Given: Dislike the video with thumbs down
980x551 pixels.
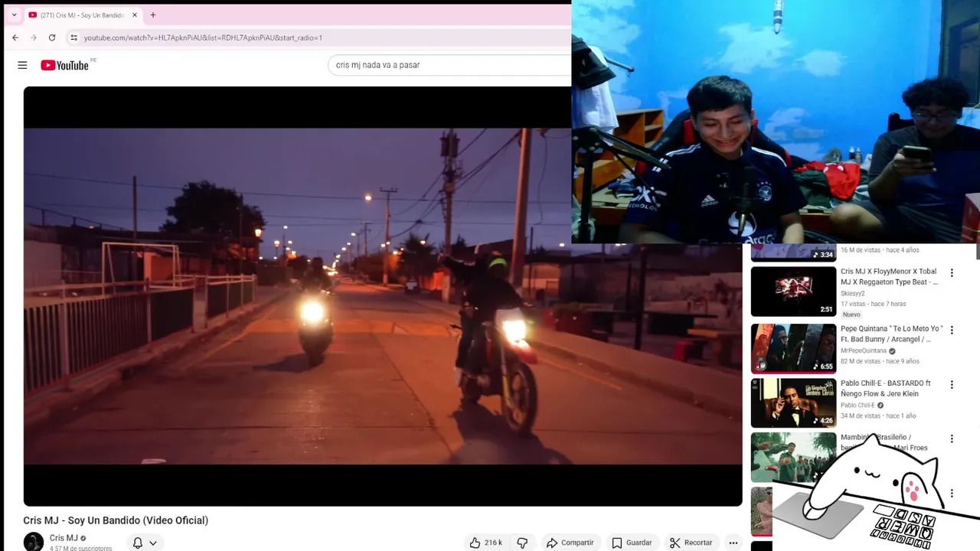Looking at the screenshot, I should click(522, 543).
